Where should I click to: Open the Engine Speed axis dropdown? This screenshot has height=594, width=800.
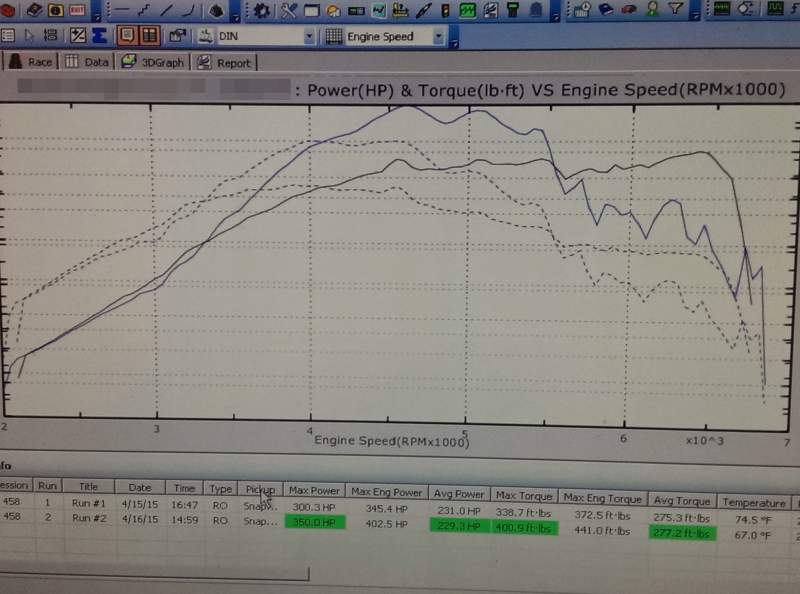438,37
